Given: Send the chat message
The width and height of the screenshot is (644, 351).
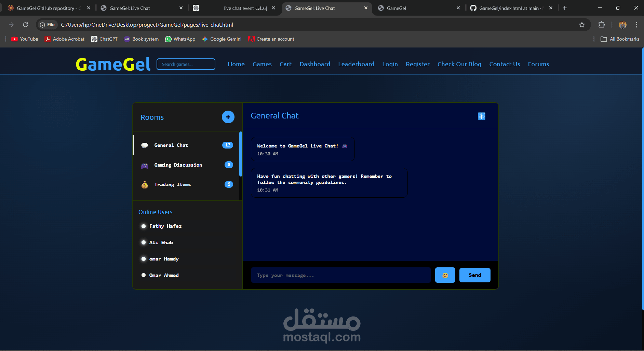Looking at the screenshot, I should point(475,275).
